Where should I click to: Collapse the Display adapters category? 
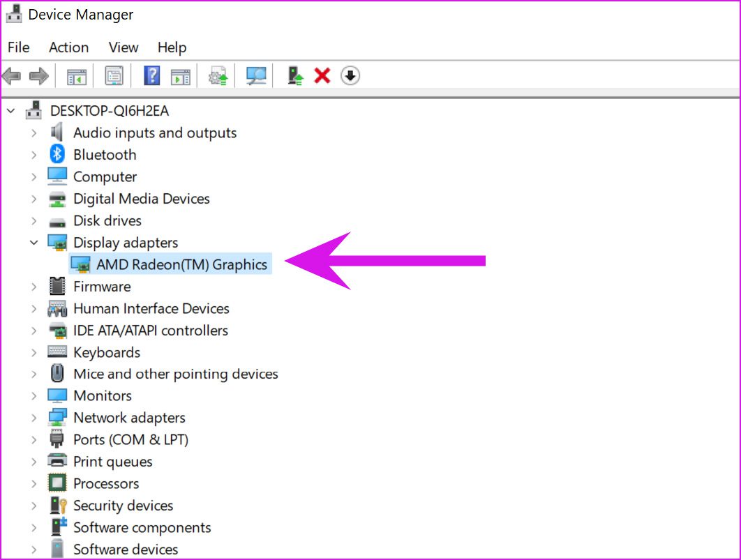tap(33, 242)
